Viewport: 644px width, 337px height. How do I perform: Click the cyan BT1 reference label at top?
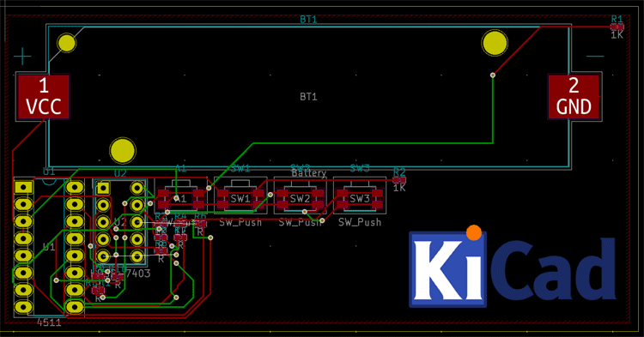point(308,19)
